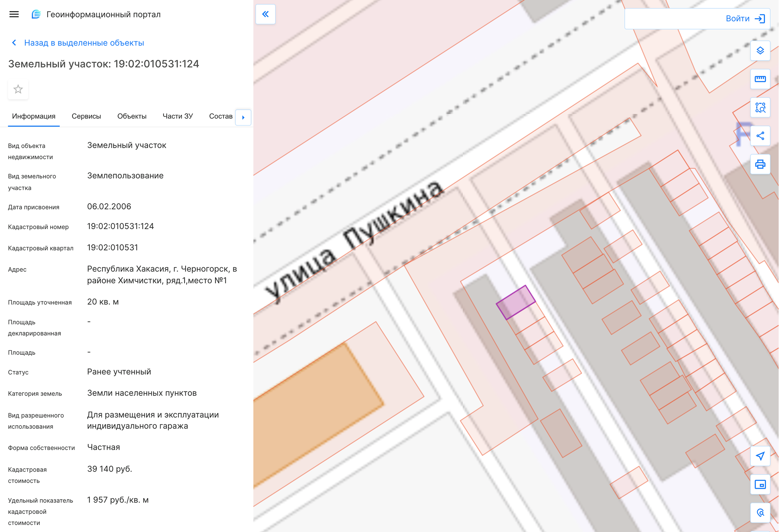The image size is (779, 532).
Task: Switch to the Объекты tab
Action: pyautogui.click(x=132, y=116)
